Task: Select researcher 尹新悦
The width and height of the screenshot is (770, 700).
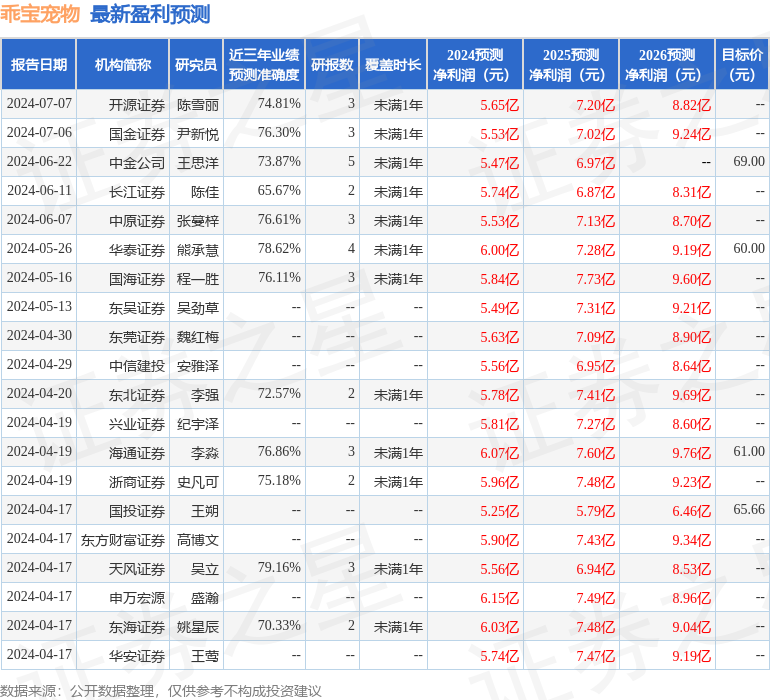Action: tap(197, 134)
